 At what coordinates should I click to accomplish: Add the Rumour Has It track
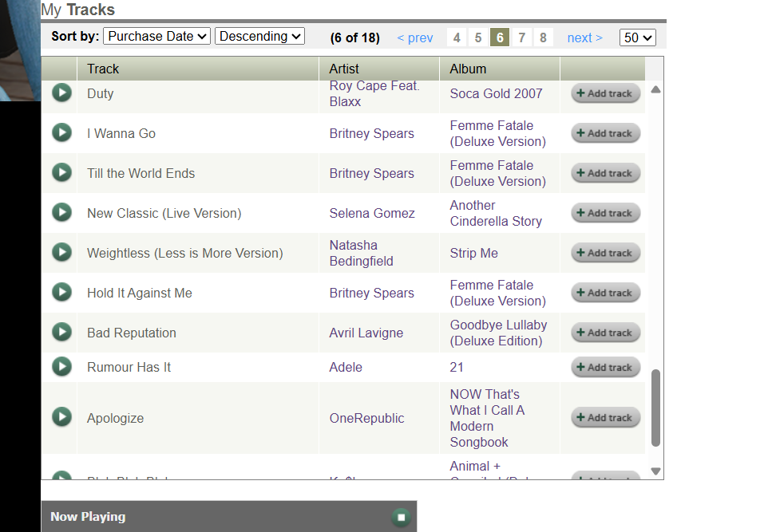[605, 367]
